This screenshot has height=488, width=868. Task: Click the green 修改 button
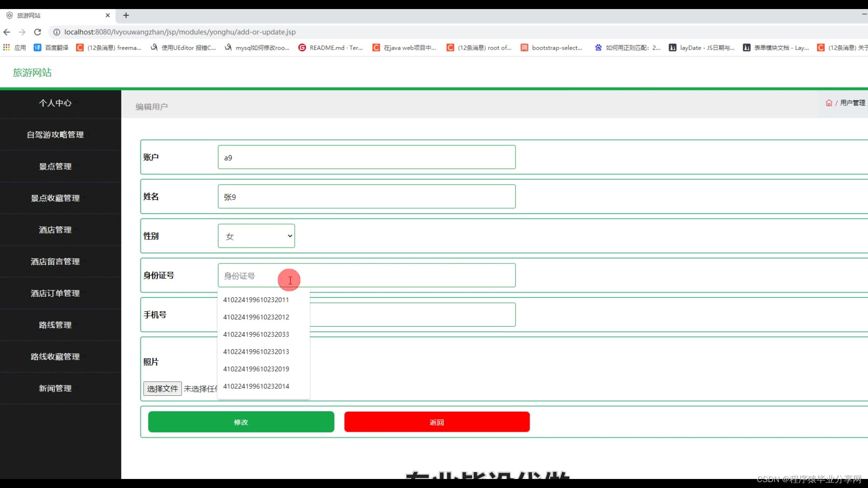[241, 422]
